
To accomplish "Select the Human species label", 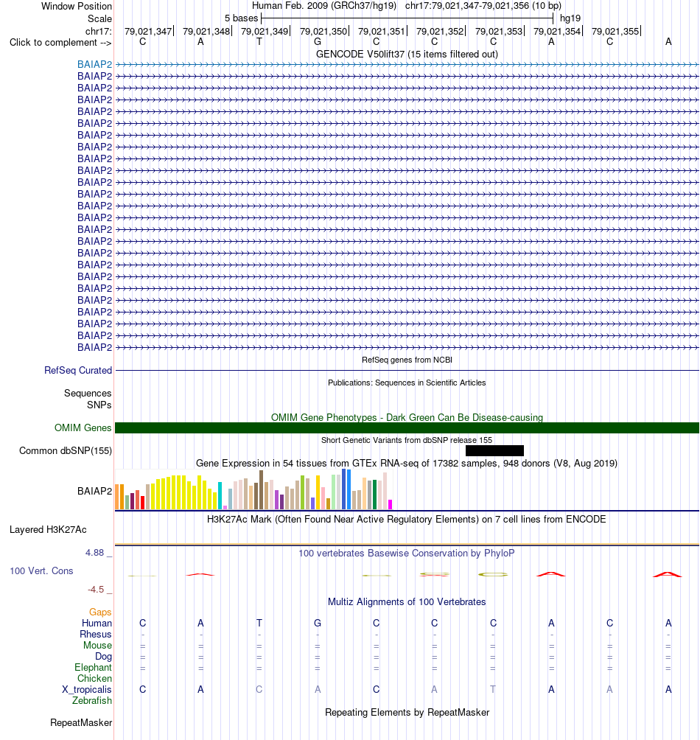I will (97, 623).
